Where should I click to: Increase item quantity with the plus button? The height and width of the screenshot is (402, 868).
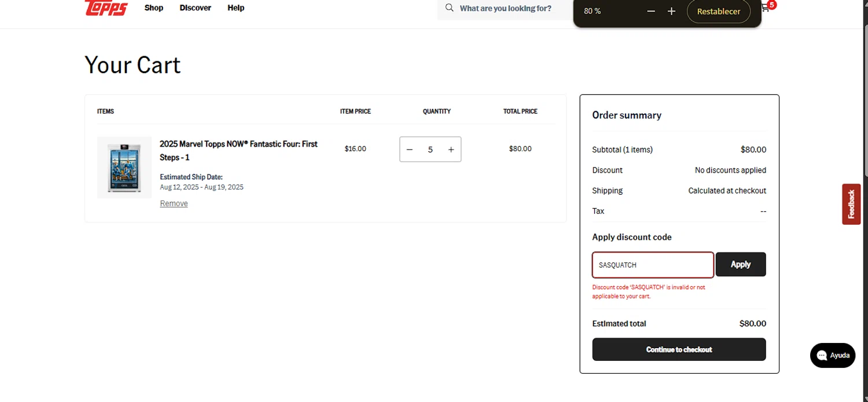click(x=451, y=149)
